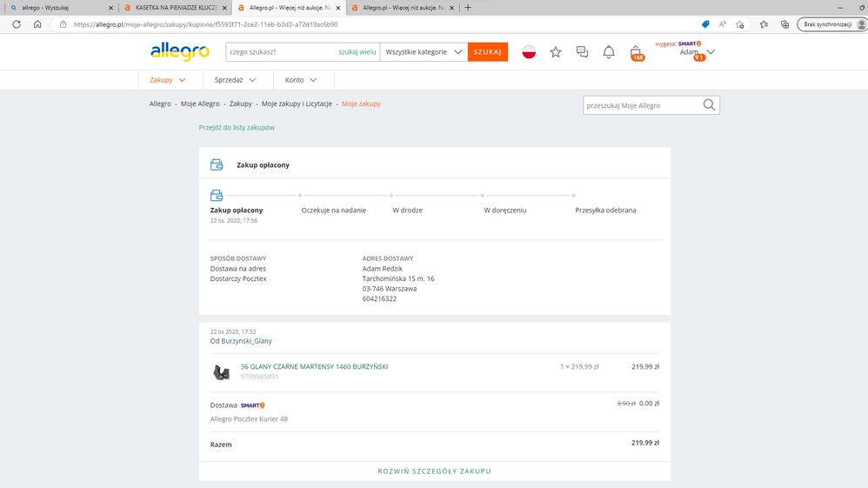868x488 pixels.
Task: Open the notifications bell
Action: pyautogui.click(x=609, y=52)
